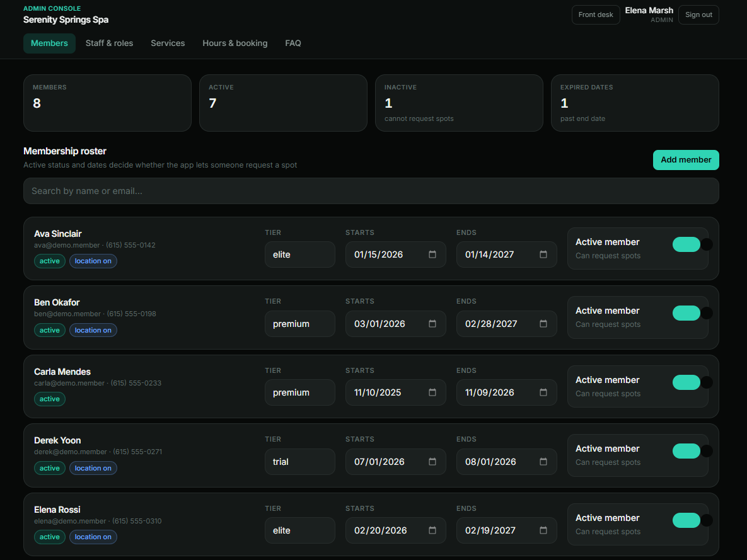Disable Carla Mendes' active membership switch
The height and width of the screenshot is (560, 747).
pos(686,382)
